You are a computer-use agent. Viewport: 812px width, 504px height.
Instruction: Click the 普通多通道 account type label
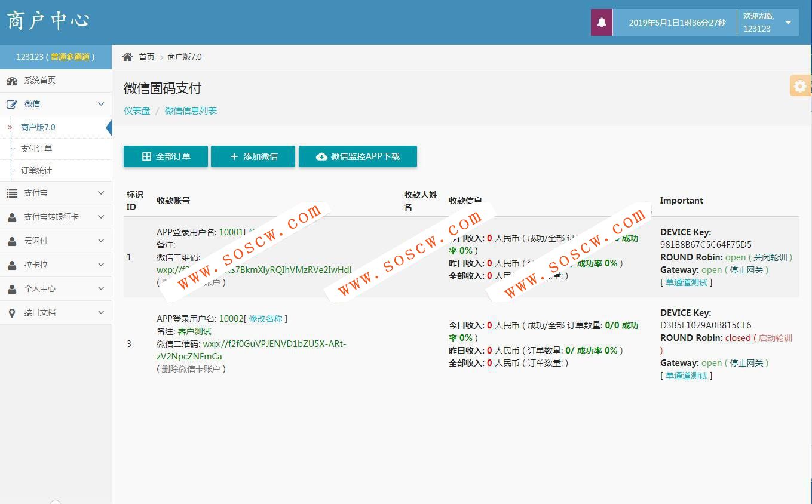point(70,57)
